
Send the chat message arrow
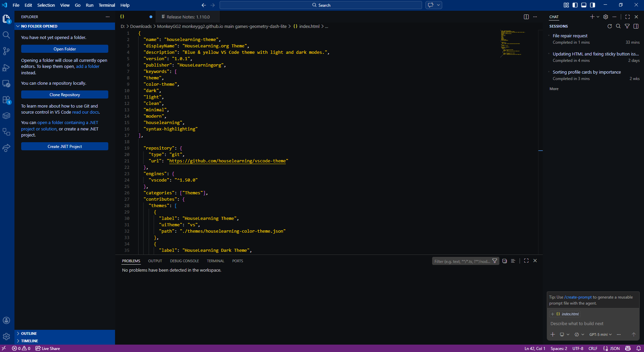(634, 335)
